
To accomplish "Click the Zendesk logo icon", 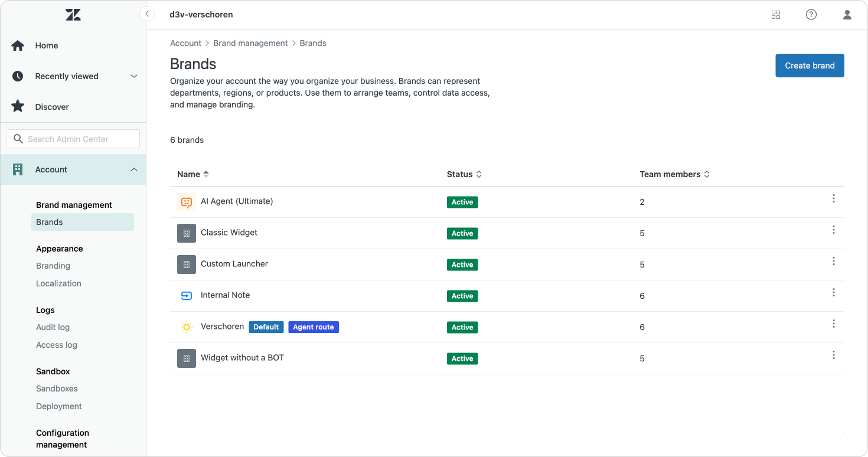I will click(73, 15).
